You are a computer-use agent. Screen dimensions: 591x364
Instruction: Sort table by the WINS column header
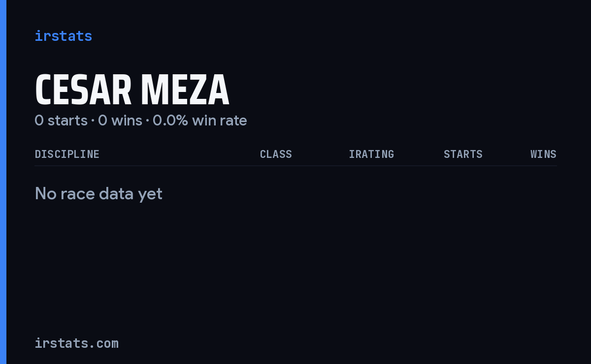click(543, 154)
